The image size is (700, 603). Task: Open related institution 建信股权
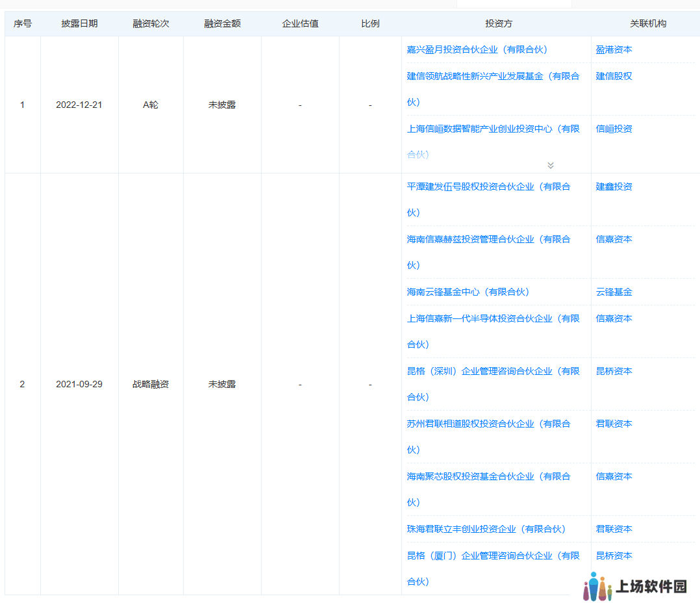(614, 76)
